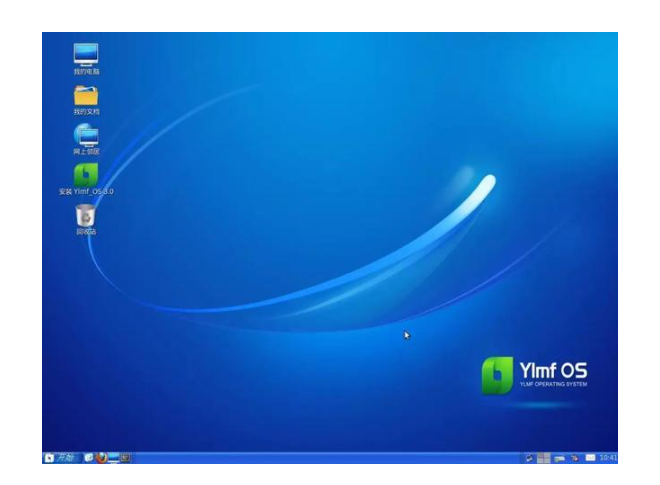Open the terminal quick-launch icon
Viewport: 660px width, 485px height.
coord(125,457)
